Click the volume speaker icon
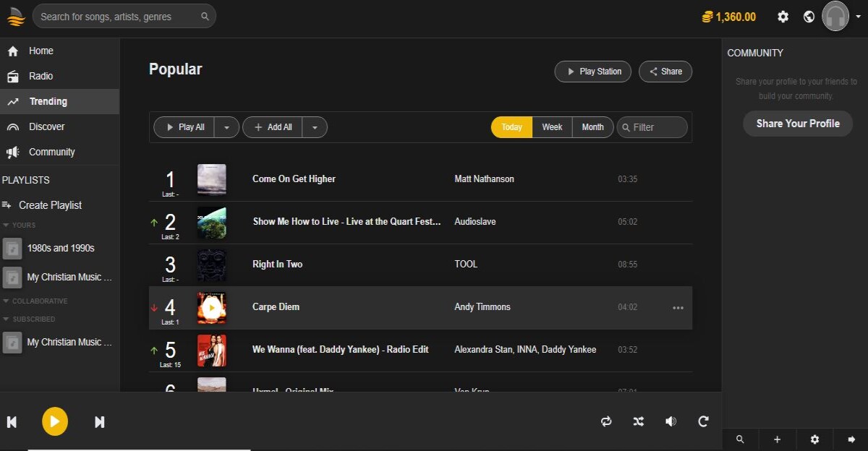The width and height of the screenshot is (868, 451). point(671,421)
